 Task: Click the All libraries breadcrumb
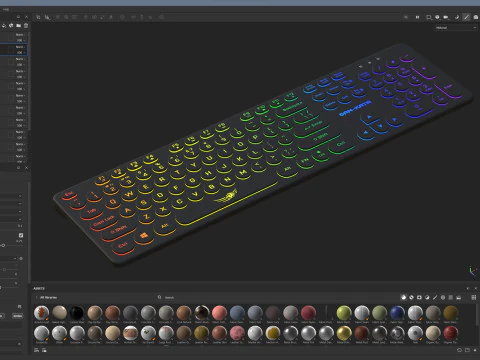click(49, 297)
